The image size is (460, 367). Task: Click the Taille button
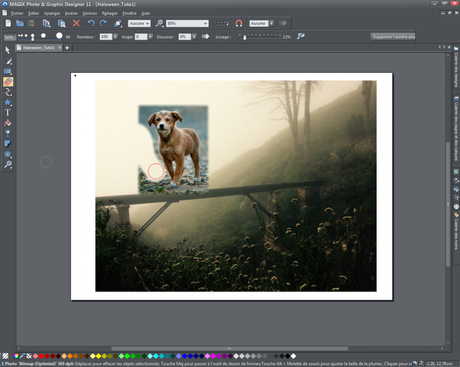coord(9,37)
